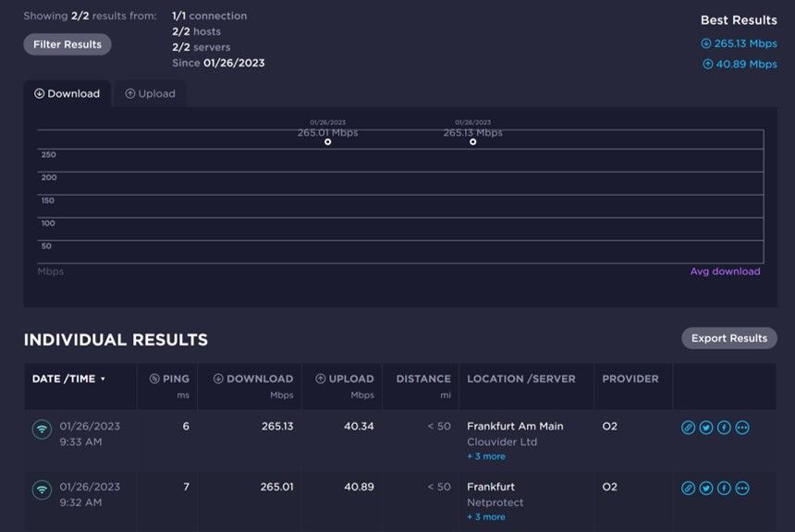
Task: Click the Export Results button
Action: 729,338
